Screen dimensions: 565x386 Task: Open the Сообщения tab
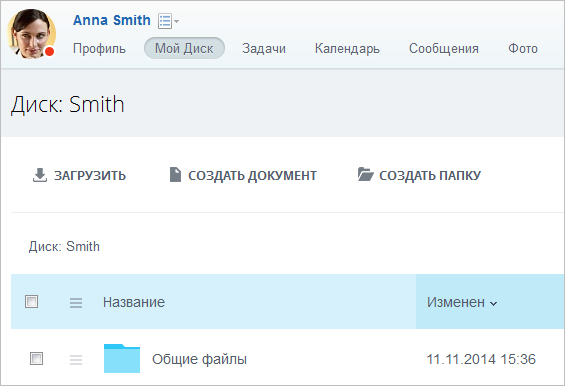click(444, 48)
